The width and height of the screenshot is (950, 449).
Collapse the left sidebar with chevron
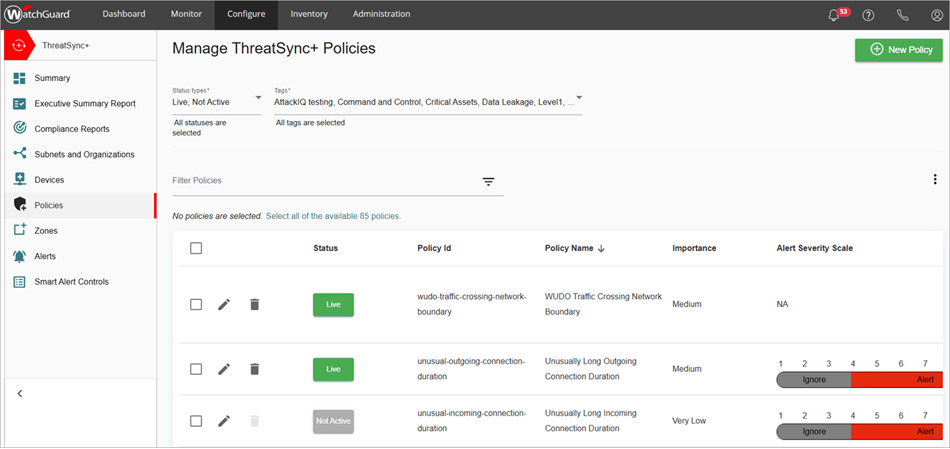point(20,394)
